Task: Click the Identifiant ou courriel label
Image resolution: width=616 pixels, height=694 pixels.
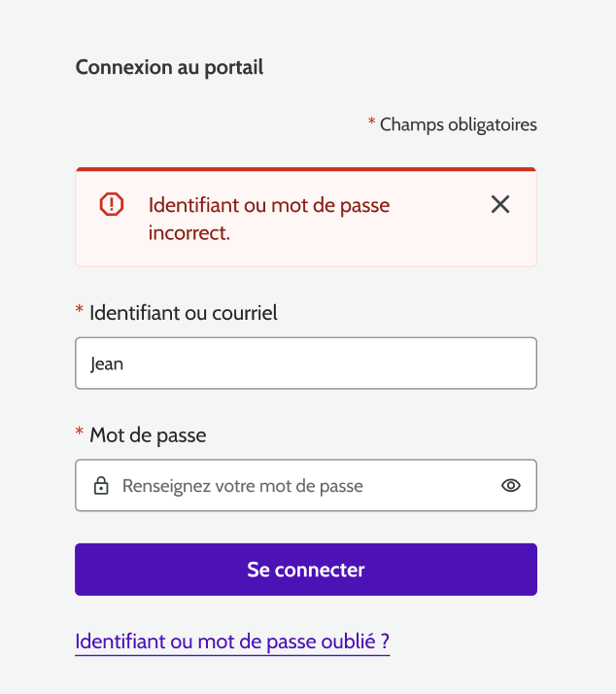Action: tap(183, 313)
